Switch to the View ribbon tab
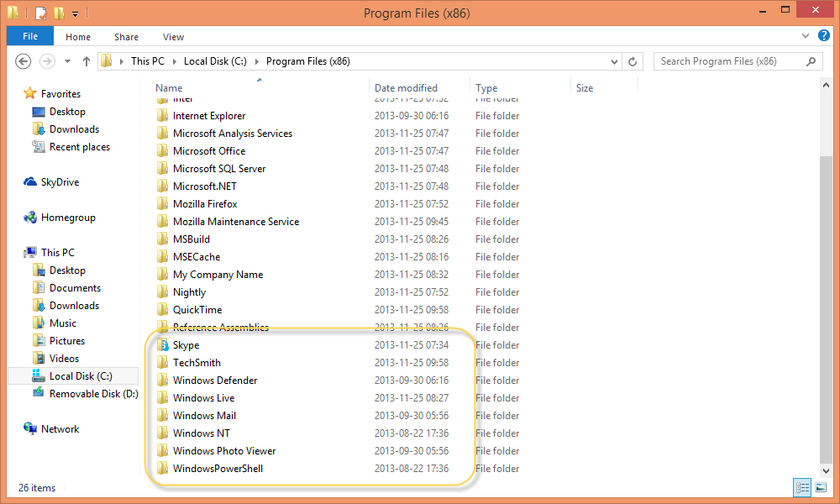The width and height of the screenshot is (840, 504). tap(174, 37)
